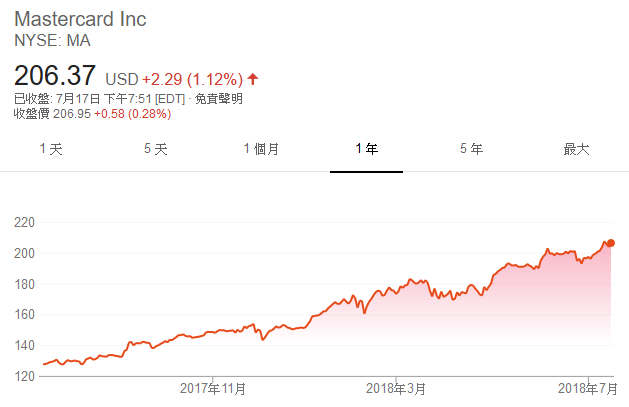Switch to the 5 年 range tab
The image size is (629, 407).
pos(471,149)
